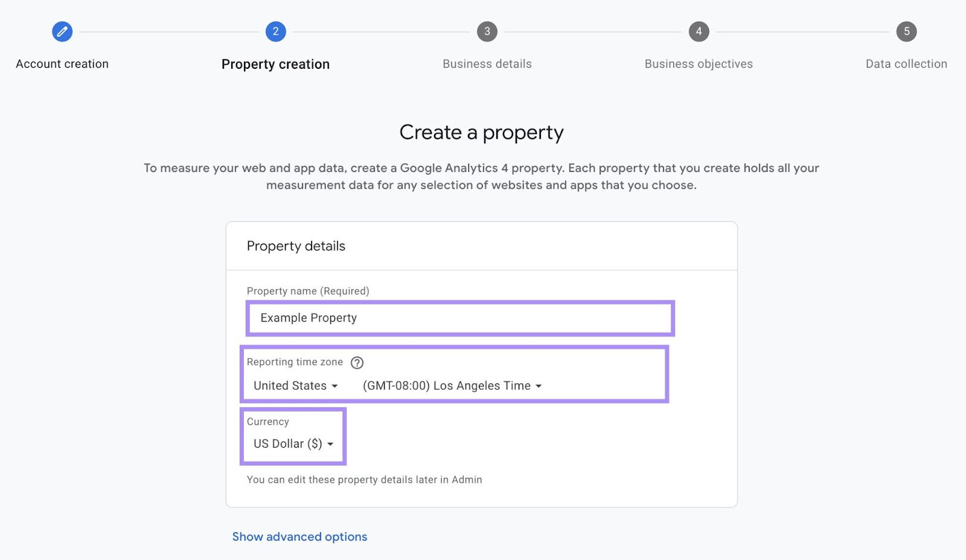Click the Business details step label

pyautogui.click(x=487, y=63)
